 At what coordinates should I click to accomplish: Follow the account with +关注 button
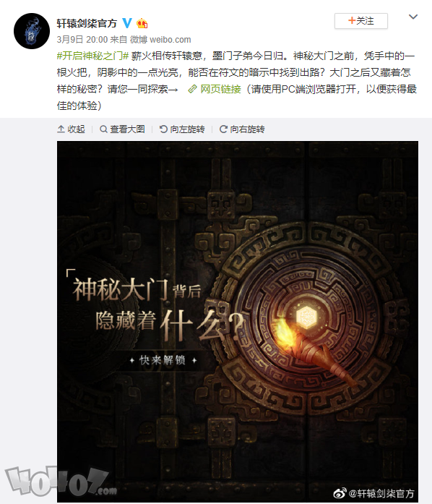point(361,21)
